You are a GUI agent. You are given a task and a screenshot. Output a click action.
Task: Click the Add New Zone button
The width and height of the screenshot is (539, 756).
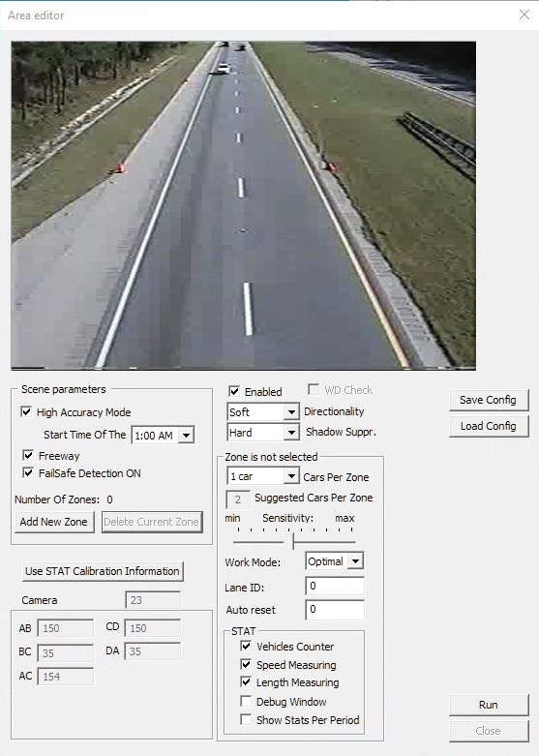click(53, 522)
